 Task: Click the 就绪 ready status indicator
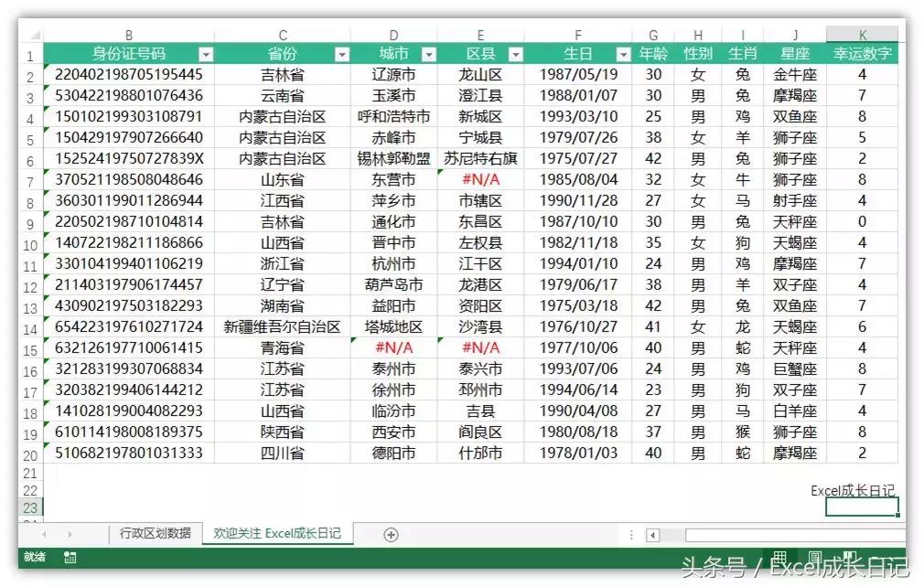coord(34,556)
